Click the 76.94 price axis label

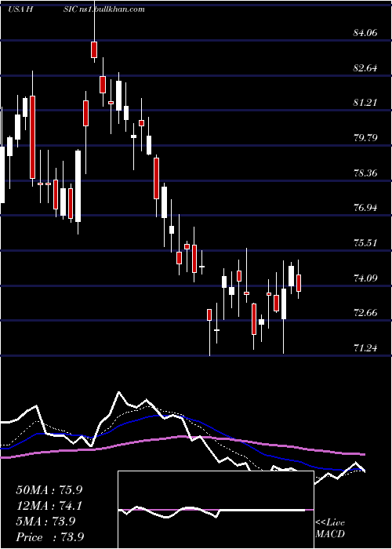click(x=365, y=208)
